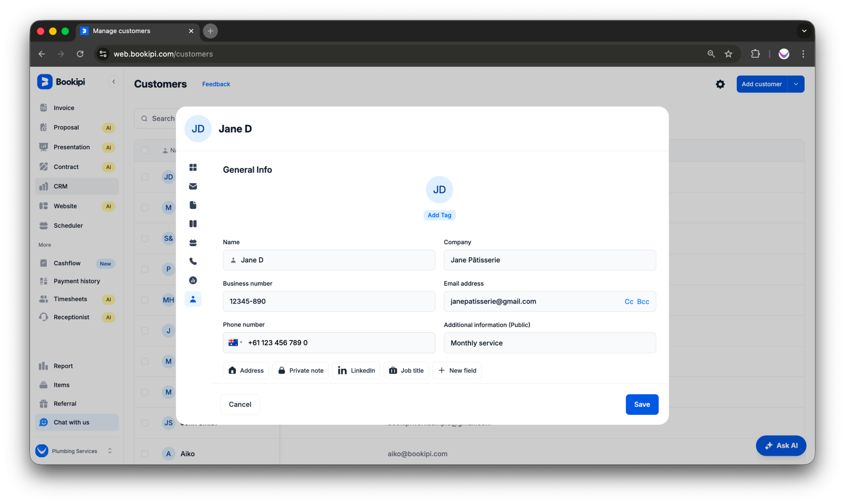Open Payment history from the sidebar menu
845x504 pixels.
77,281
